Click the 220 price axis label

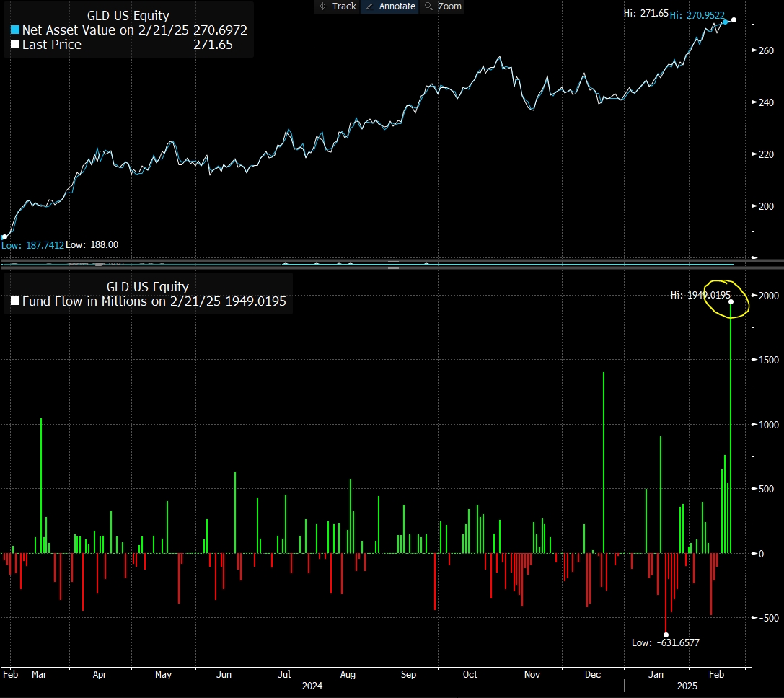[x=766, y=154]
